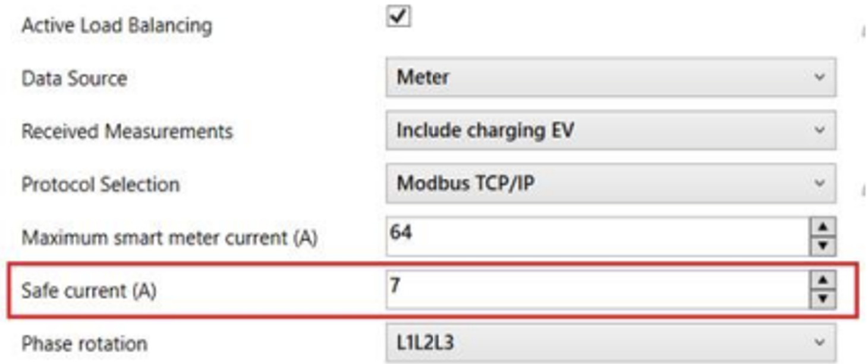This screenshot has height=364, width=868.
Task: Decrease Safe current using the down arrow
Action: (823, 298)
